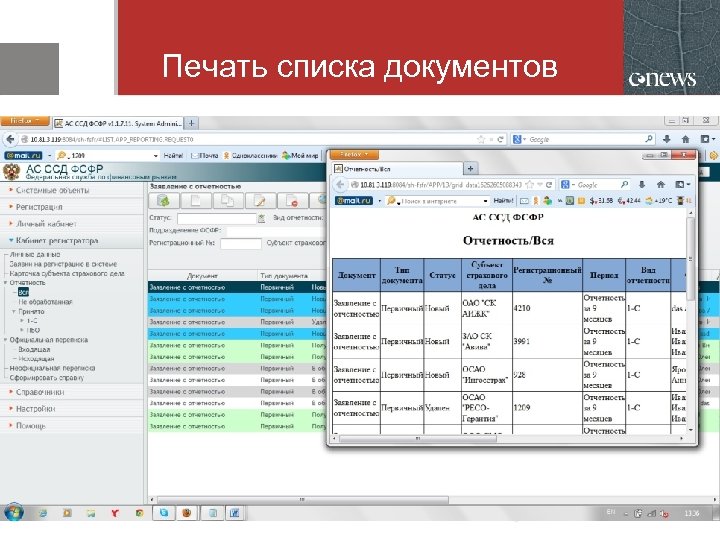
Task: Click the mail envelope icon in popup mail.ru toolbar
Action: coord(524,201)
